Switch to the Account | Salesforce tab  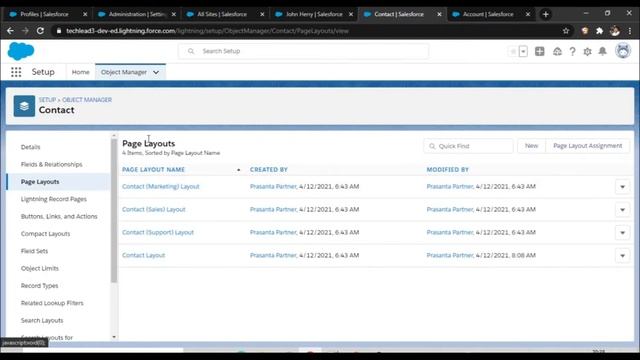pyautogui.click(x=487, y=14)
